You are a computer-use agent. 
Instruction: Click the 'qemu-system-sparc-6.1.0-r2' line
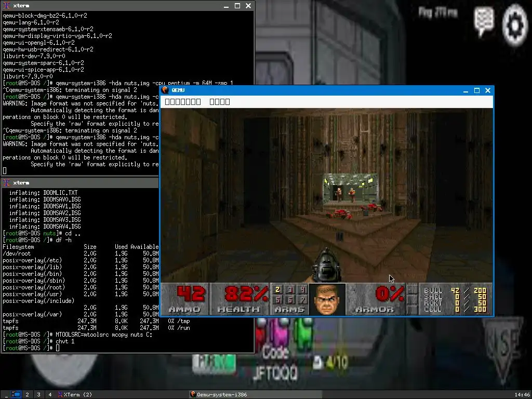(x=43, y=63)
